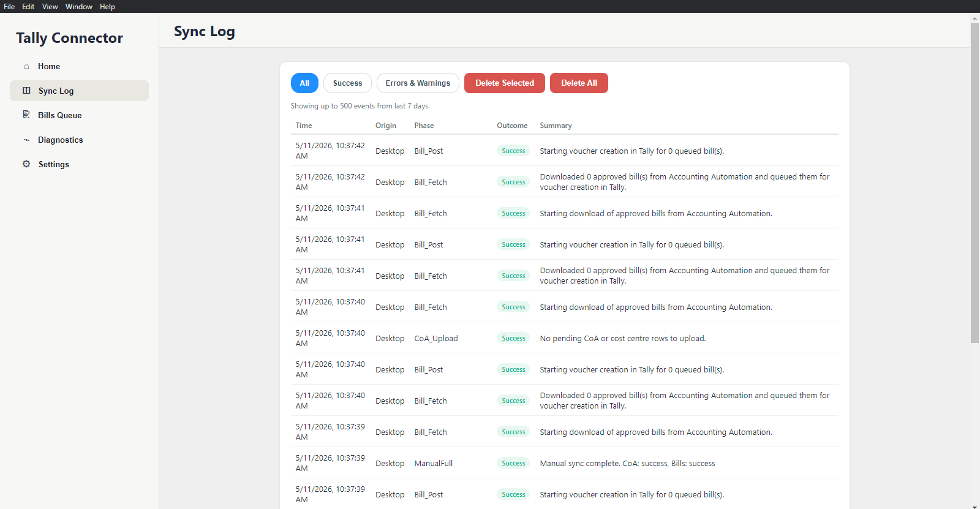Click the Home house icon in sidebar
The image size is (980, 509).
tap(26, 66)
